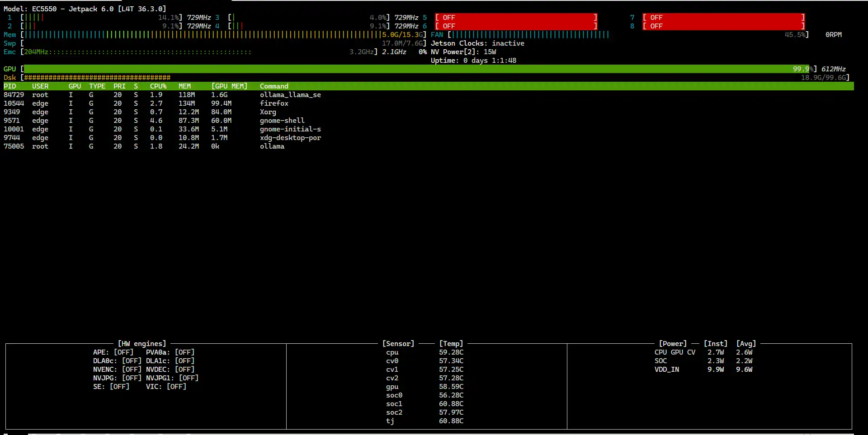Click the cpu temperature 59.28C
868x435 pixels.
click(451, 352)
